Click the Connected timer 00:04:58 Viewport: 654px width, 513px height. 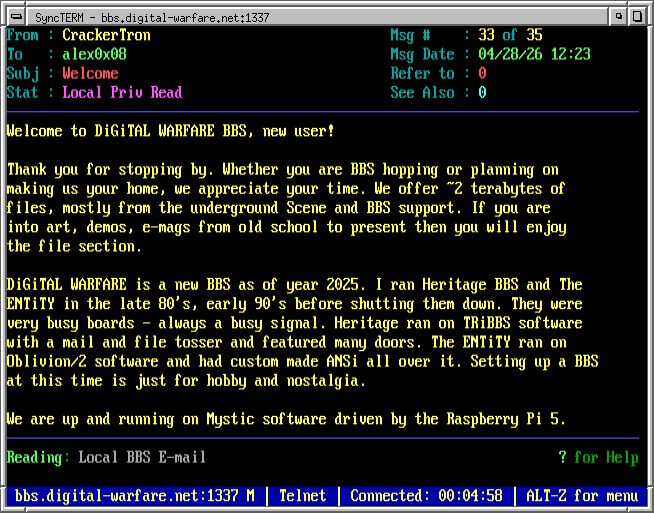click(x=426, y=496)
